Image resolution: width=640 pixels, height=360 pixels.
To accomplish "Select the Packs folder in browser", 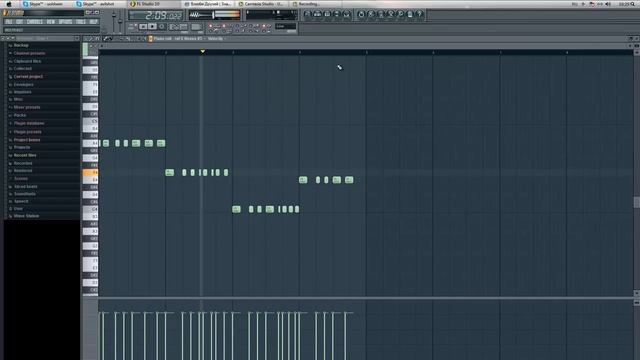I will (x=20, y=115).
